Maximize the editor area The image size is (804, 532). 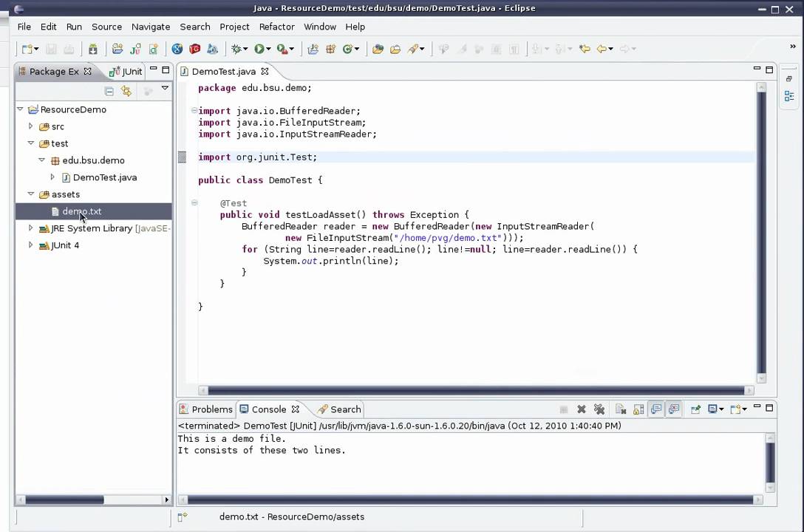[x=769, y=69]
